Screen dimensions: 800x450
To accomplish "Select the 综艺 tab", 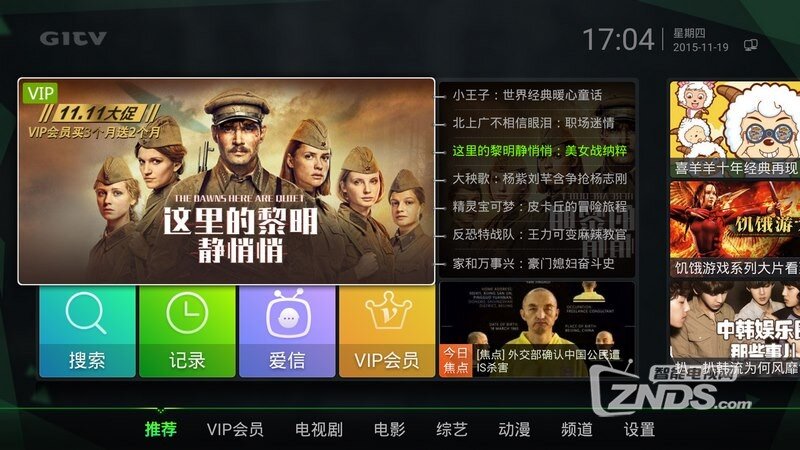I will [x=452, y=429].
